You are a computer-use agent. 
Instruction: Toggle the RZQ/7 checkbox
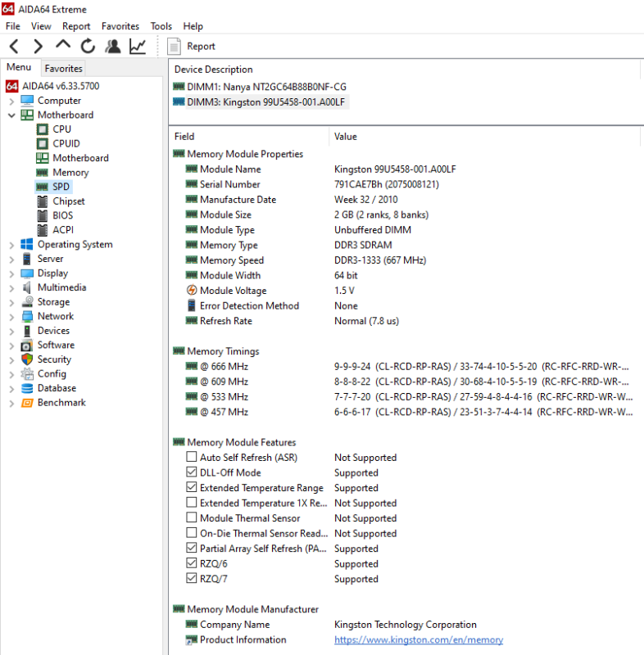pyautogui.click(x=192, y=578)
